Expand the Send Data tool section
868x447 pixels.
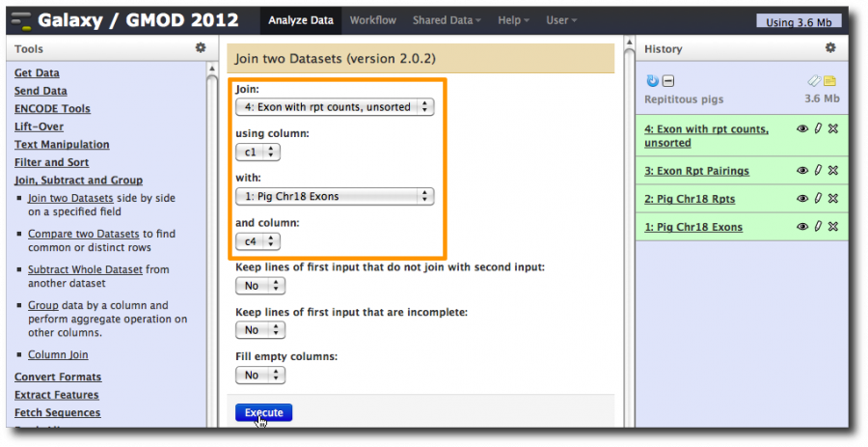(x=41, y=91)
